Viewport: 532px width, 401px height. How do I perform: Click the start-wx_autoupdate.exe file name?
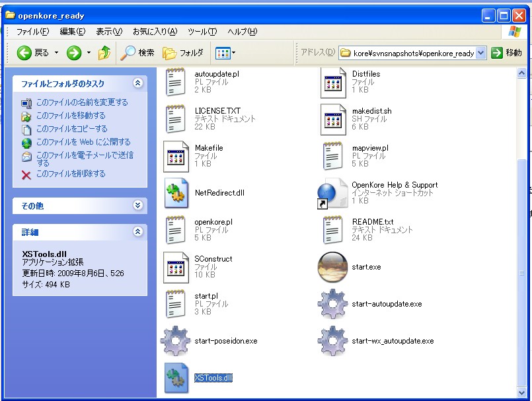[393, 341]
